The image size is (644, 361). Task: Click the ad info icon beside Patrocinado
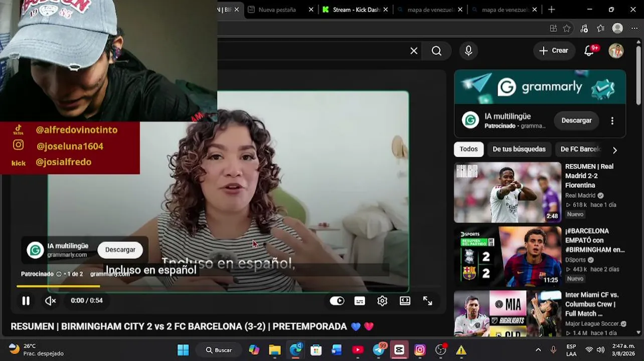pyautogui.click(x=59, y=274)
